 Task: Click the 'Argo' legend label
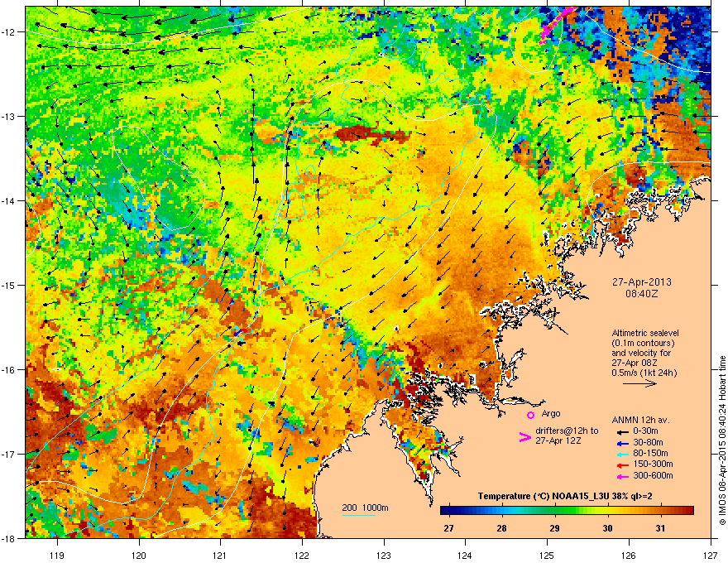pyautogui.click(x=551, y=413)
